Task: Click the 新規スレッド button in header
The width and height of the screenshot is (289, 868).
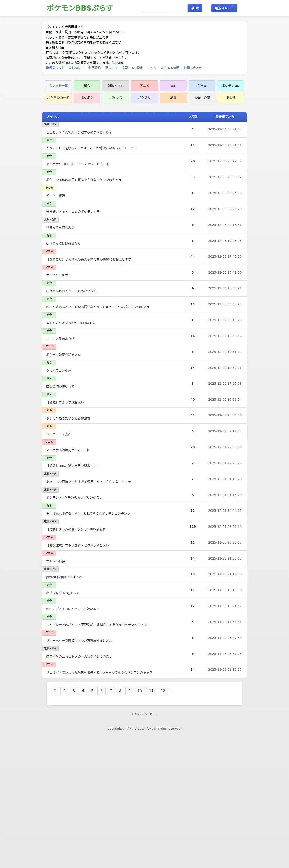Action: [x=224, y=8]
